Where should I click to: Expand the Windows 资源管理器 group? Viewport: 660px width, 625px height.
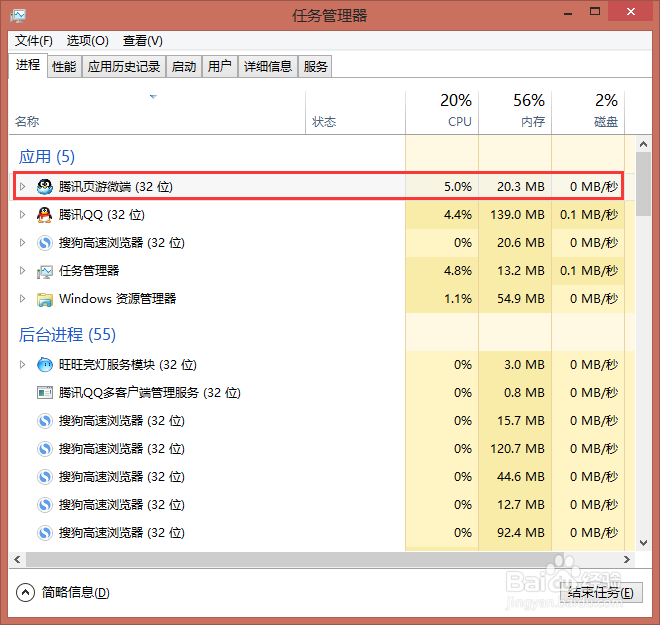[23, 299]
